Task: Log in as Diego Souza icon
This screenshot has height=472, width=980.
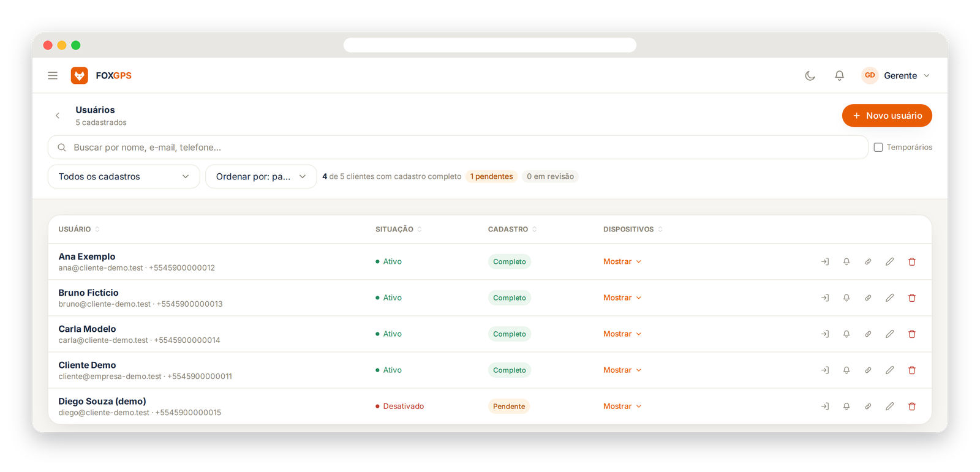Action: 825,406
